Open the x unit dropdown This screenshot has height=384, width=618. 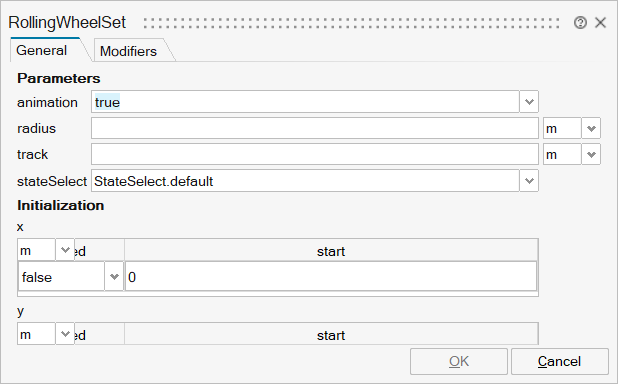(x=65, y=250)
